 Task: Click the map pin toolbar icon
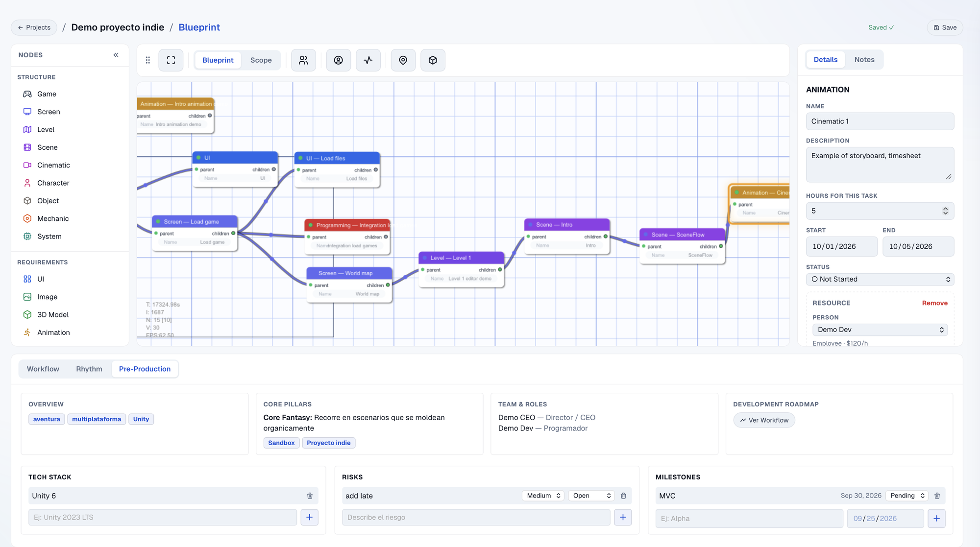(403, 60)
